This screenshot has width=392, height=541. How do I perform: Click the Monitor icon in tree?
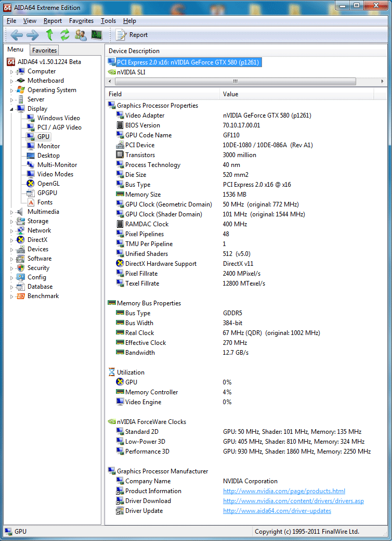point(31,146)
